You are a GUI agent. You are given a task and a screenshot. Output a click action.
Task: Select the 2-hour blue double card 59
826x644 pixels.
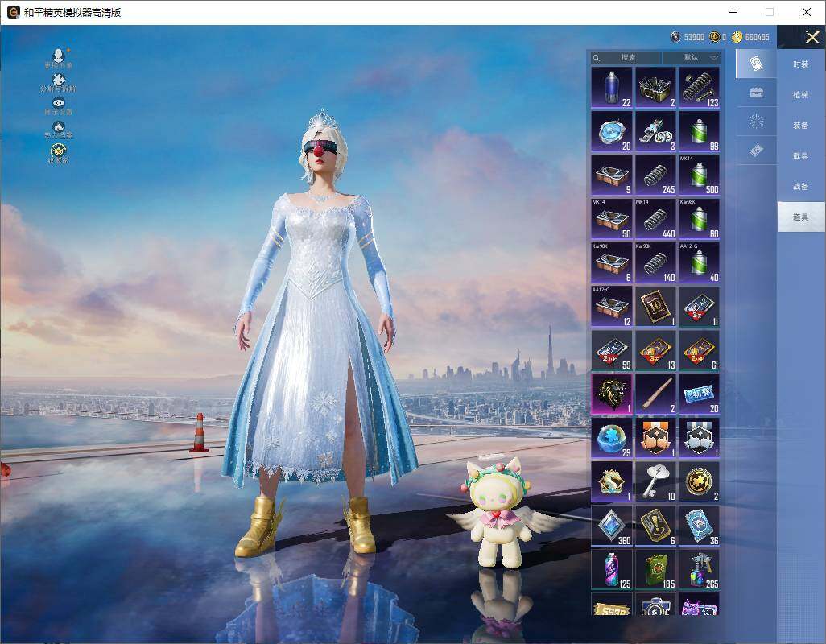point(612,350)
